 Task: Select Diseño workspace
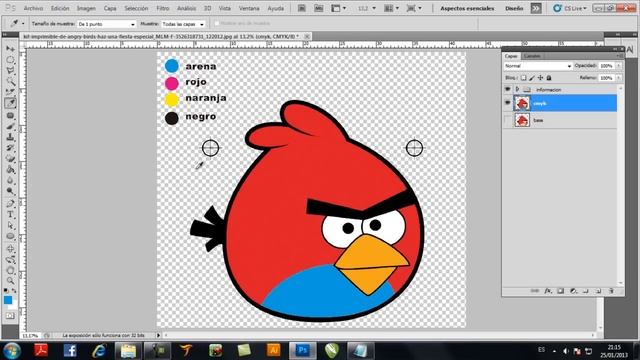tap(514, 8)
